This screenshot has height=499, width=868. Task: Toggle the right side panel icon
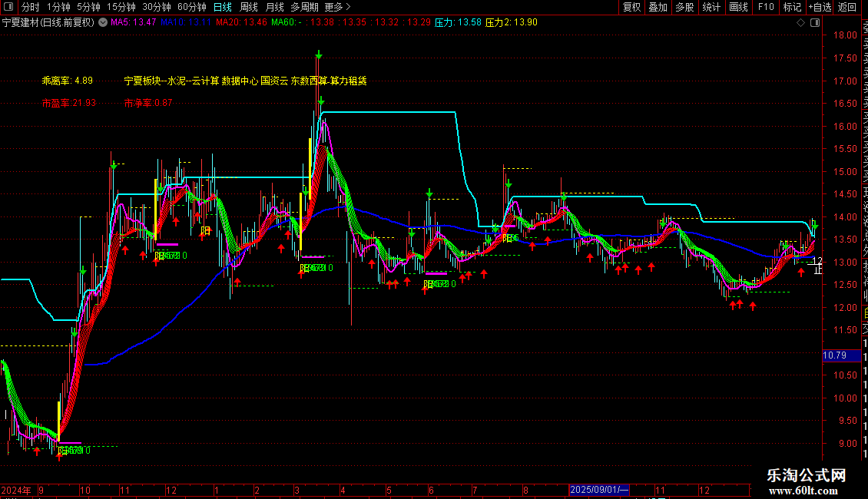tap(815, 22)
